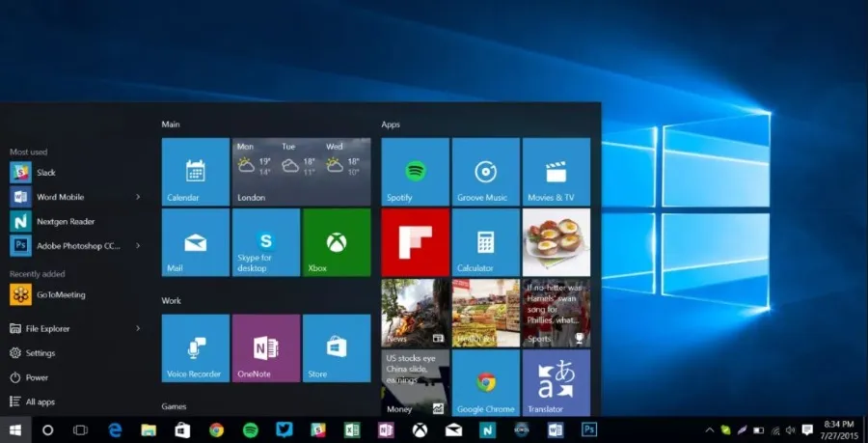Image resolution: width=868 pixels, height=443 pixels.
Task: Click the Windows Start button
Action: pyautogui.click(x=14, y=429)
